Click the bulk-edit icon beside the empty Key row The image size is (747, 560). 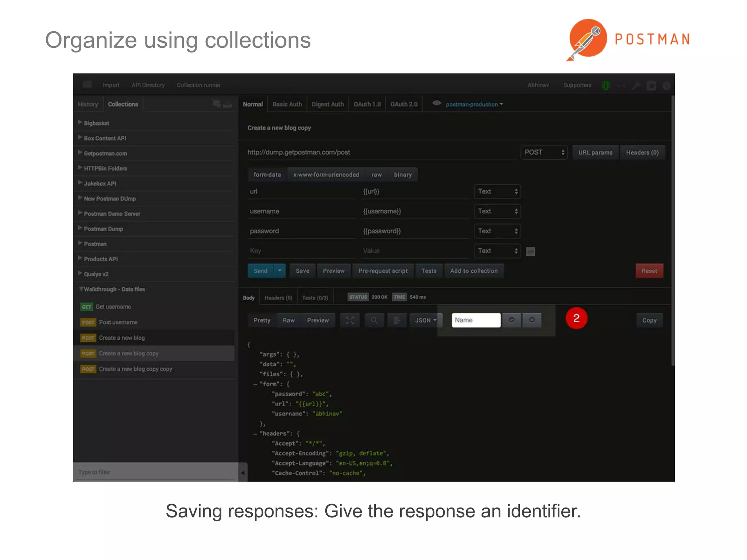point(531,251)
